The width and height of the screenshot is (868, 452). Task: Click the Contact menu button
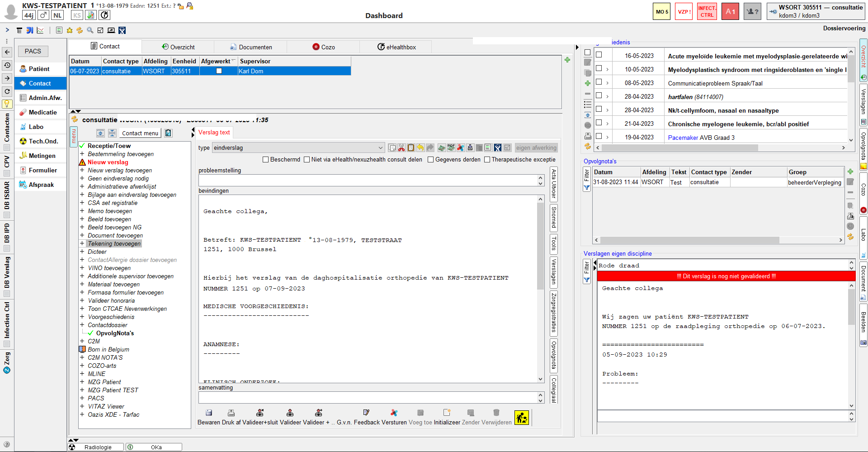coord(140,133)
